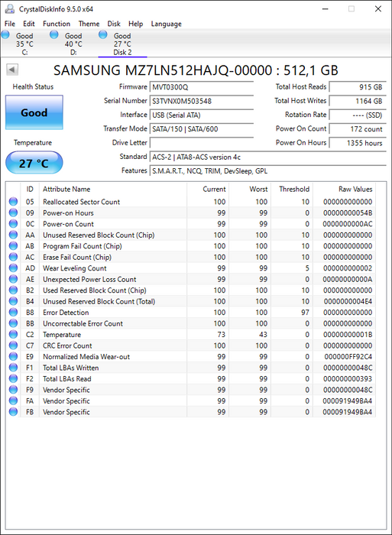Click Total Host Writes value 1164 GB
The height and width of the screenshot is (535, 392).
point(358,101)
